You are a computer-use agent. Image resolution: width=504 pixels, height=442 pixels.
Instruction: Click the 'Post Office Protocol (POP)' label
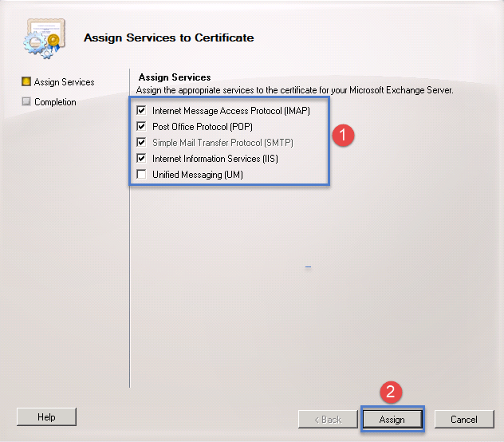pyautogui.click(x=203, y=127)
